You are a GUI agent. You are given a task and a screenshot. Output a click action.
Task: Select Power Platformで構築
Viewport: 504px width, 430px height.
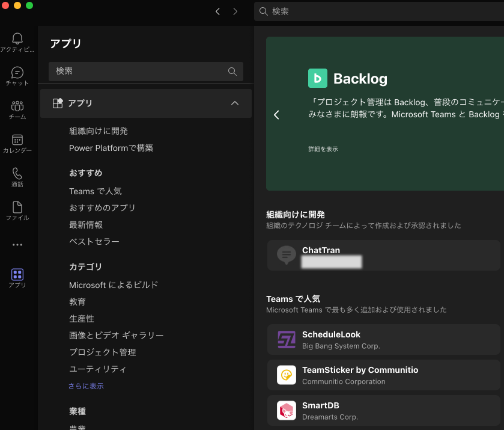pyautogui.click(x=111, y=148)
